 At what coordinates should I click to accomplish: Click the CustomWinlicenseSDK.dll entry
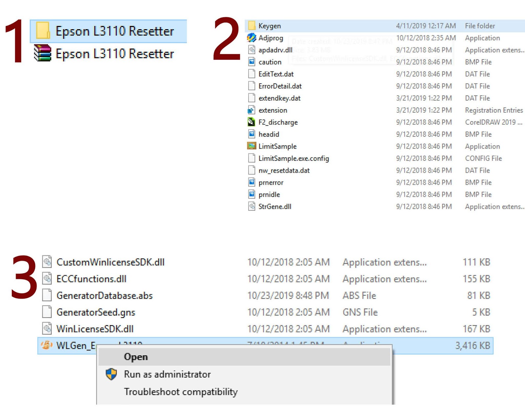point(111,262)
